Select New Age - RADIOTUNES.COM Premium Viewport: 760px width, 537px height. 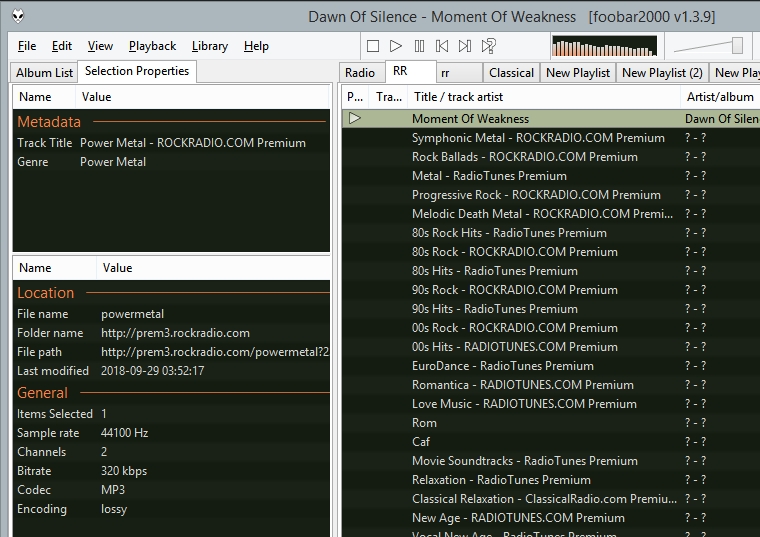pos(551,518)
